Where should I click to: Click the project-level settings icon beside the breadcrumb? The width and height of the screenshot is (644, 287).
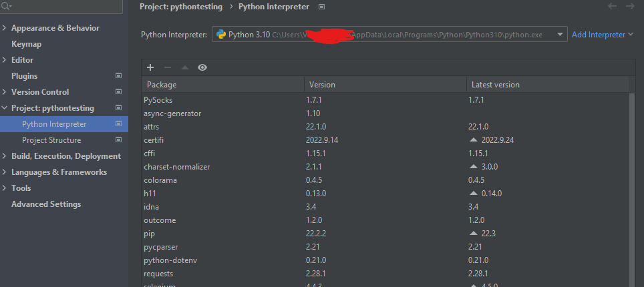point(322,7)
